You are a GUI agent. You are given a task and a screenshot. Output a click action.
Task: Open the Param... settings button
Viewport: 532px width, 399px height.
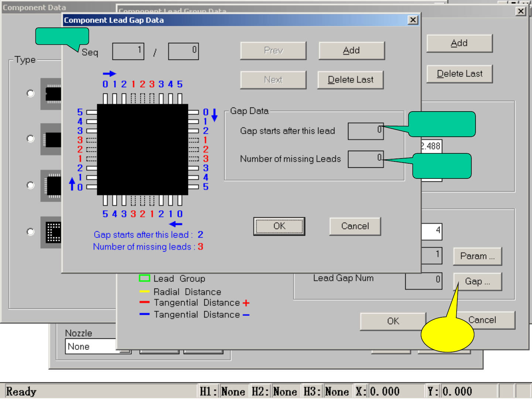tap(477, 256)
